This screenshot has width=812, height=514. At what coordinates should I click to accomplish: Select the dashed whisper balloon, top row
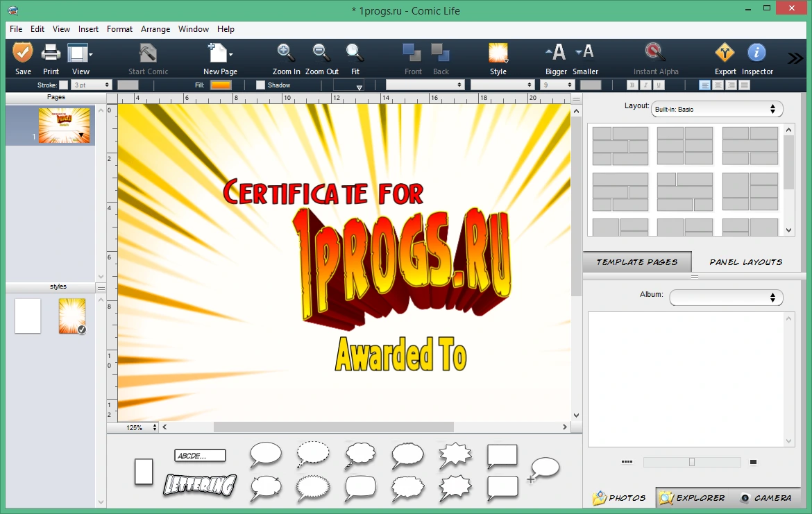(313, 455)
